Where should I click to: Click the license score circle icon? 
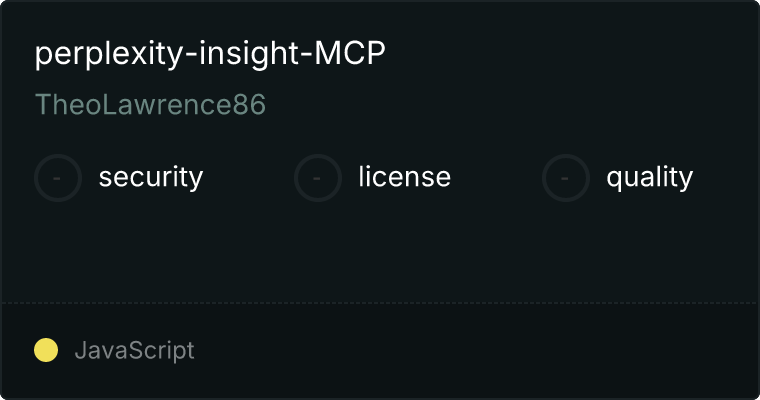click(318, 178)
